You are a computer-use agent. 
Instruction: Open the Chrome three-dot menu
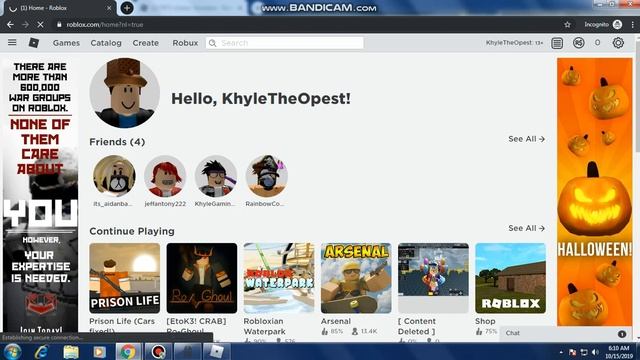click(x=633, y=24)
